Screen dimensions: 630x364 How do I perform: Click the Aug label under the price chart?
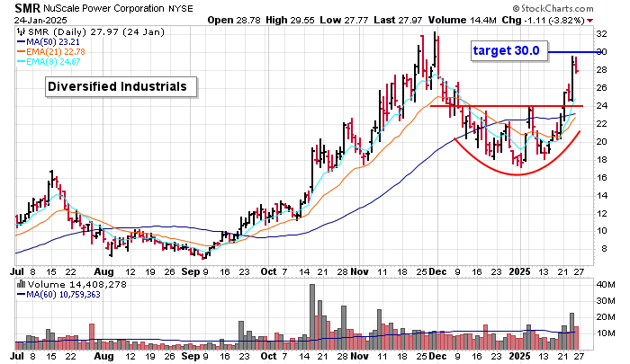pos(103,272)
